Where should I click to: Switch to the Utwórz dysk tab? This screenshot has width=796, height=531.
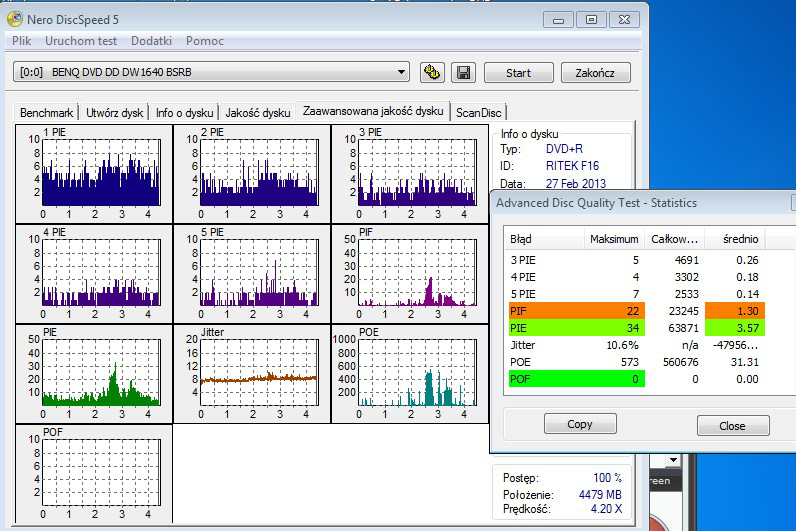[114, 113]
